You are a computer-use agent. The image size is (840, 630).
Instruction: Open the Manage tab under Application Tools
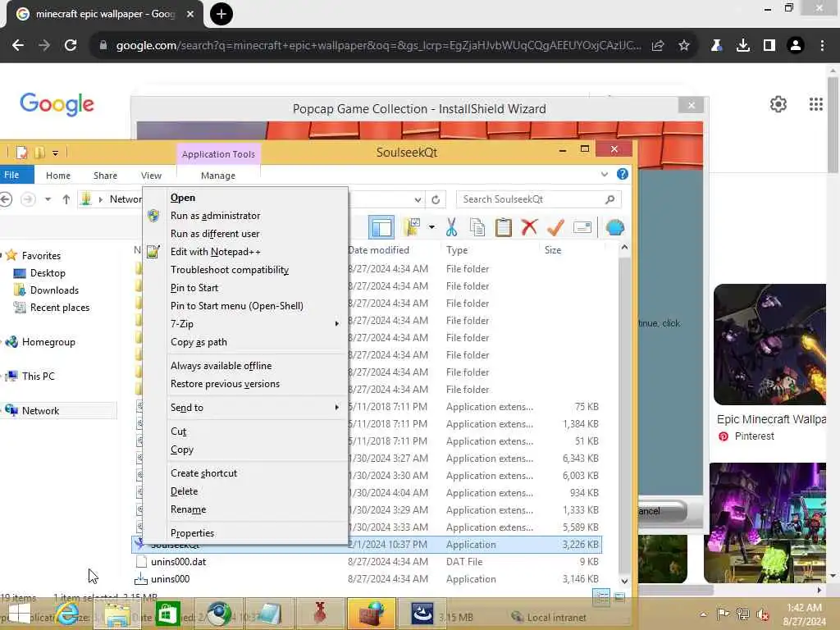pos(218,176)
